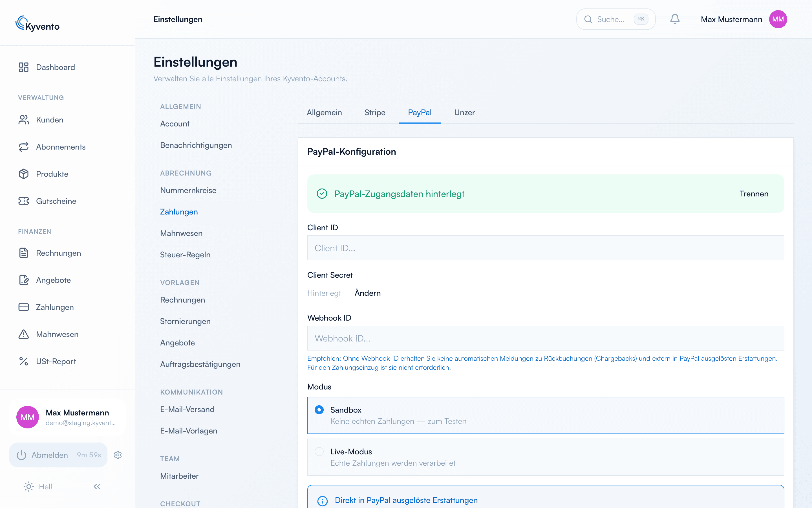Click the search magnifier icon
The width and height of the screenshot is (812, 508).
click(588, 19)
